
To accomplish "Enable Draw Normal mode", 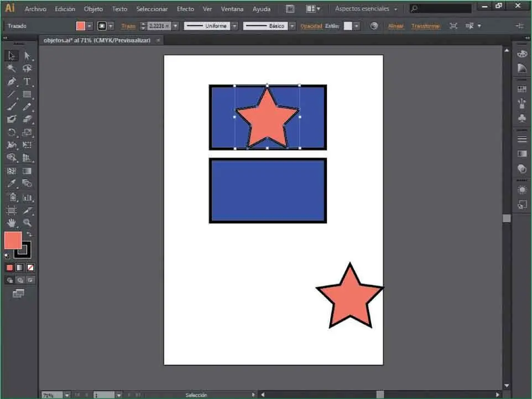I will (x=9, y=280).
